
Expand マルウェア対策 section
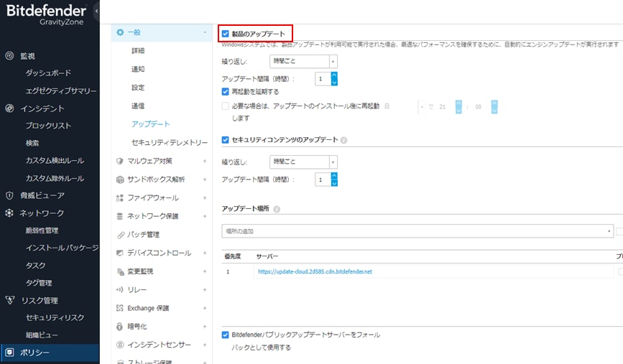pyautogui.click(x=205, y=161)
